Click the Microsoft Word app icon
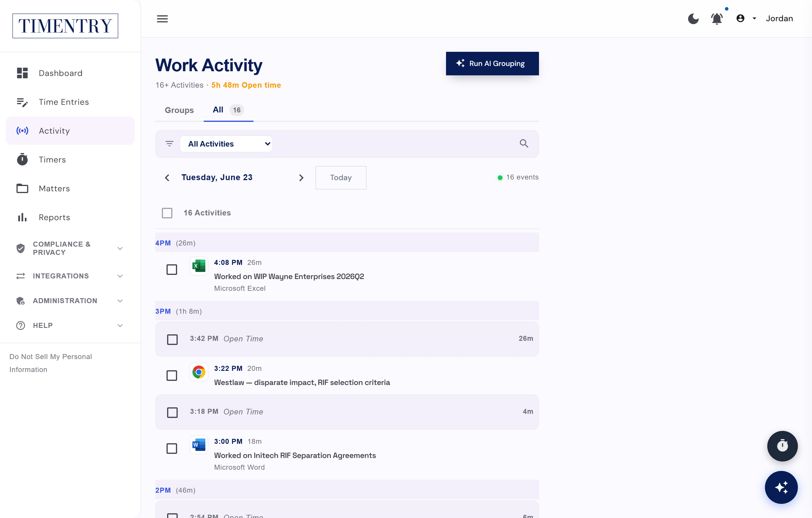The height and width of the screenshot is (518, 812). 199,445
